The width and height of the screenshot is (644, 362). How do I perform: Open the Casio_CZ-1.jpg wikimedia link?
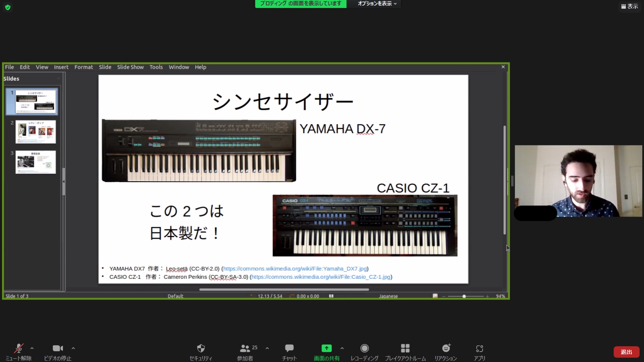[x=321, y=277]
